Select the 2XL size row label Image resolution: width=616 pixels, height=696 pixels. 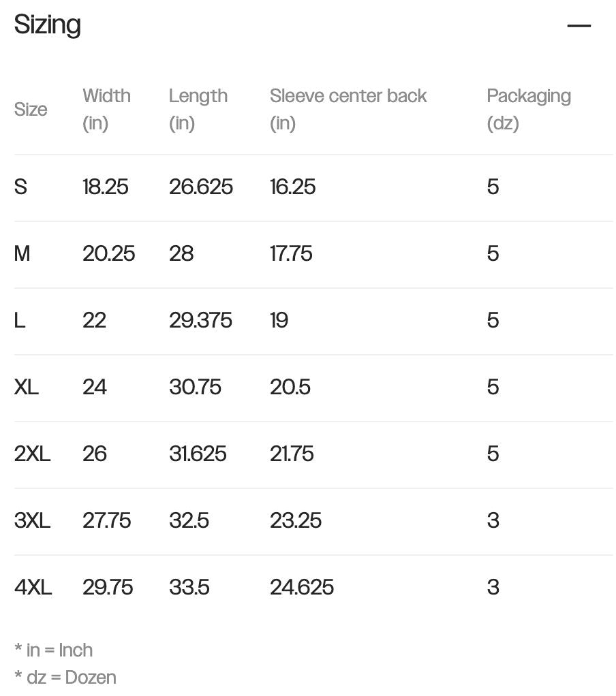[33, 454]
